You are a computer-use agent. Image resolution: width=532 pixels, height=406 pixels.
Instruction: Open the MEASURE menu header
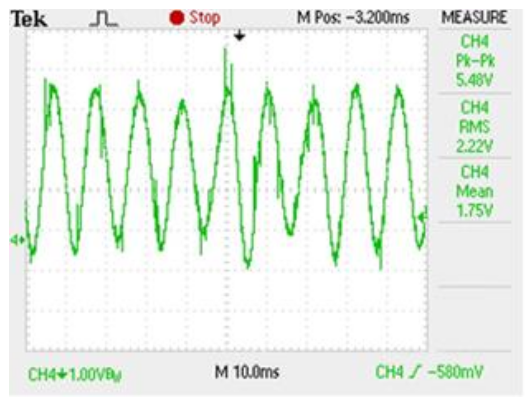[475, 18]
